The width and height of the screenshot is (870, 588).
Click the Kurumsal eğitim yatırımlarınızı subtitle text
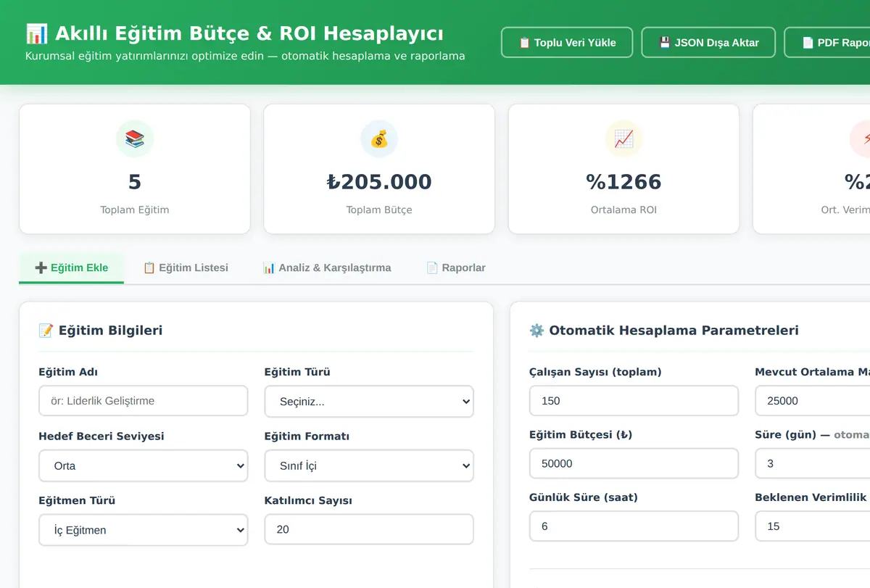coord(245,56)
